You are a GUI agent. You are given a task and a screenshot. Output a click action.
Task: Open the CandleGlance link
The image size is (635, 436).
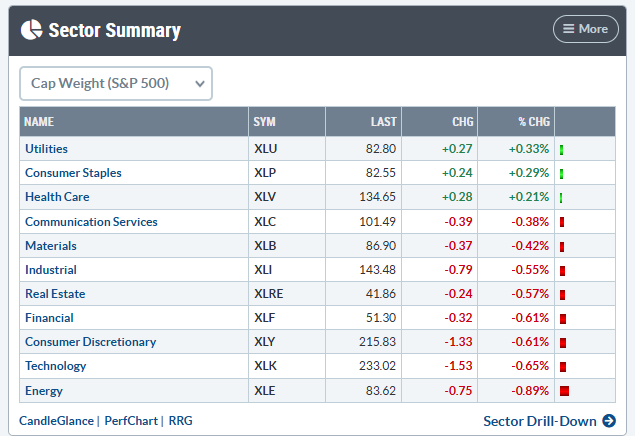[x=56, y=421]
